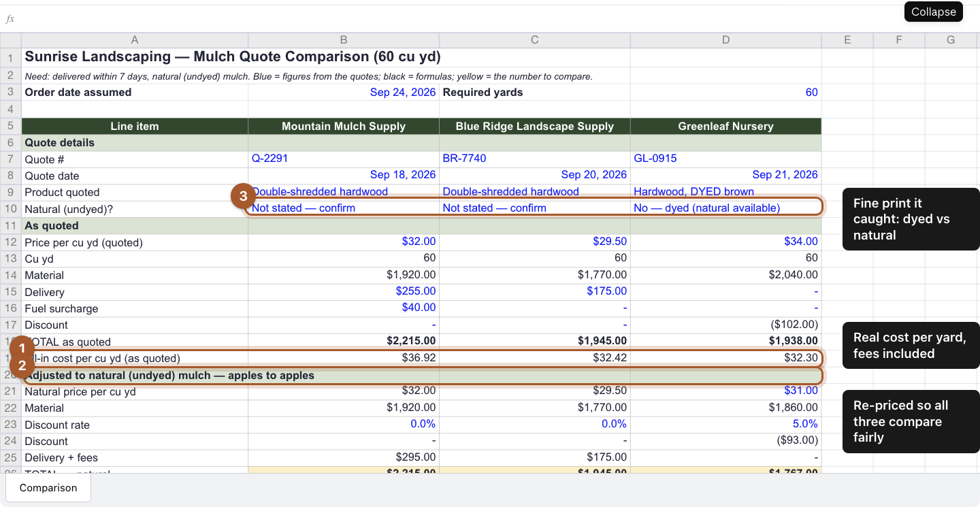980x507 pixels.
Task: Select quote date Sep 18, 2026
Action: (x=344, y=175)
